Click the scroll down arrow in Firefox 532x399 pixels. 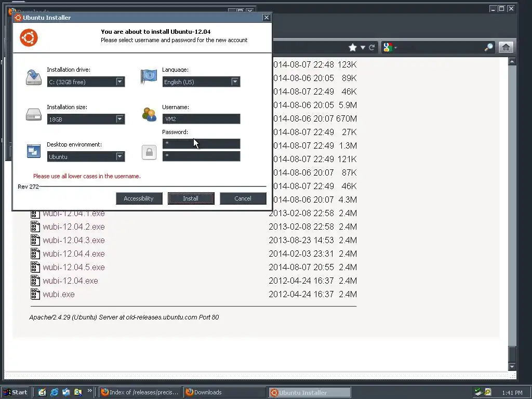point(512,367)
